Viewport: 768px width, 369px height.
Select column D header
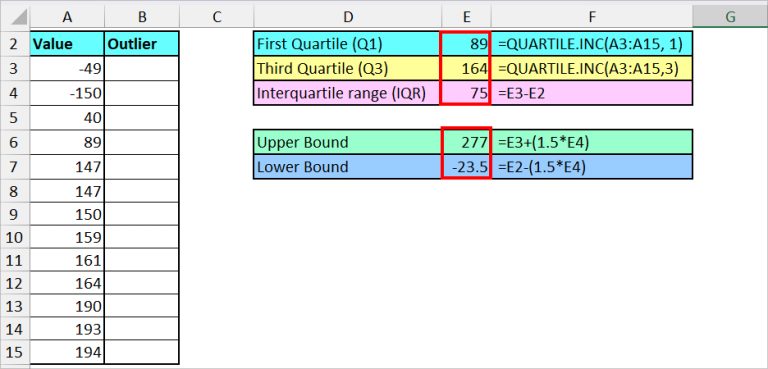348,17
